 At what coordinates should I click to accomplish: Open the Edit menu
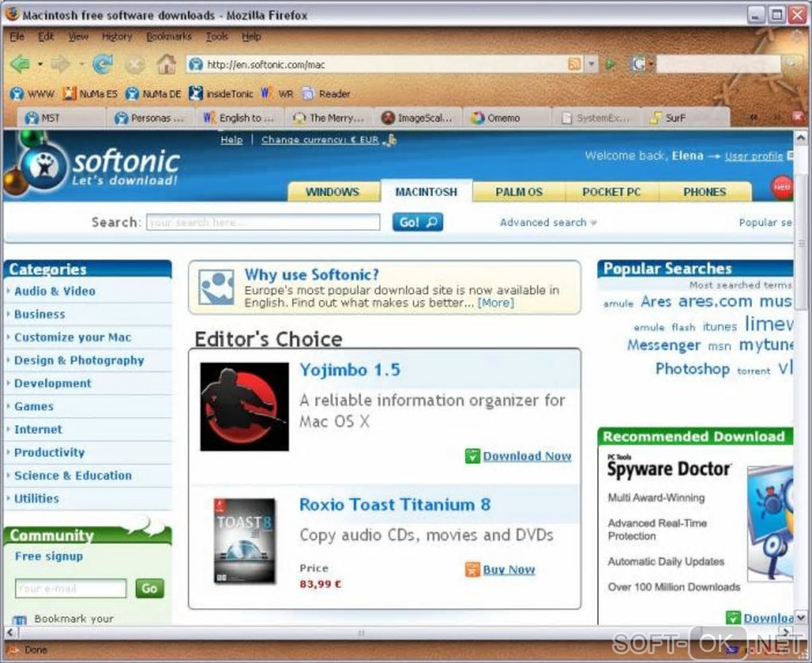coord(45,37)
